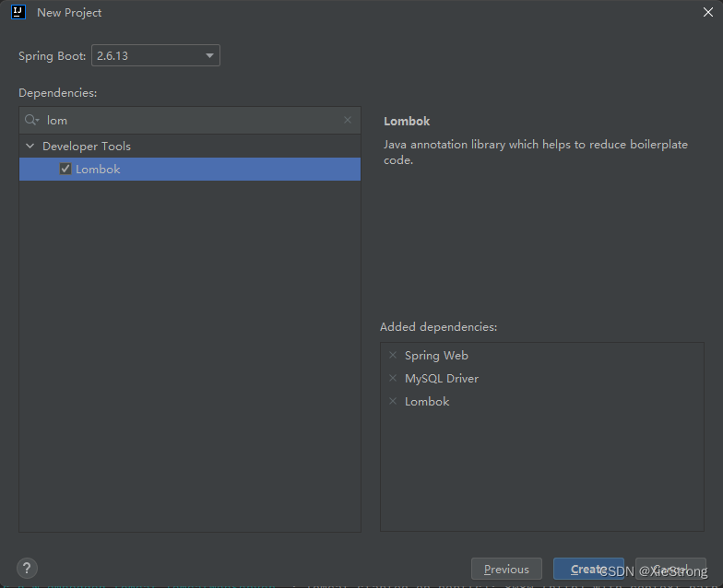The image size is (723, 588).
Task: Click the dependencies search magnifier icon
Action: point(31,120)
